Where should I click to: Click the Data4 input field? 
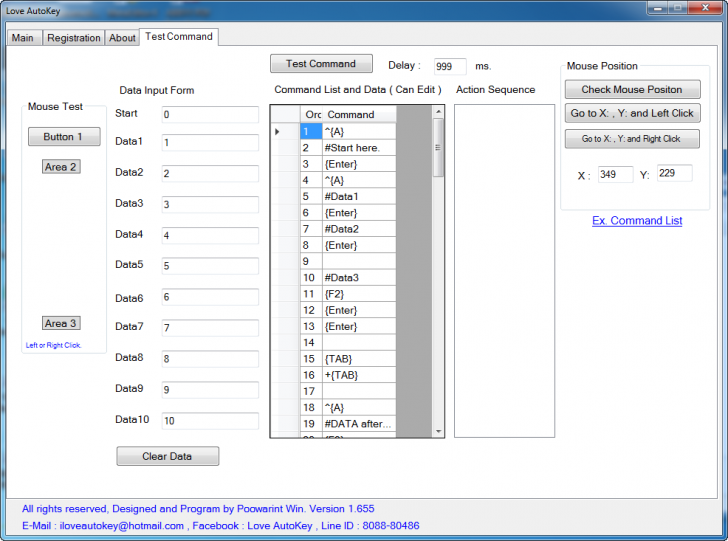coord(210,235)
